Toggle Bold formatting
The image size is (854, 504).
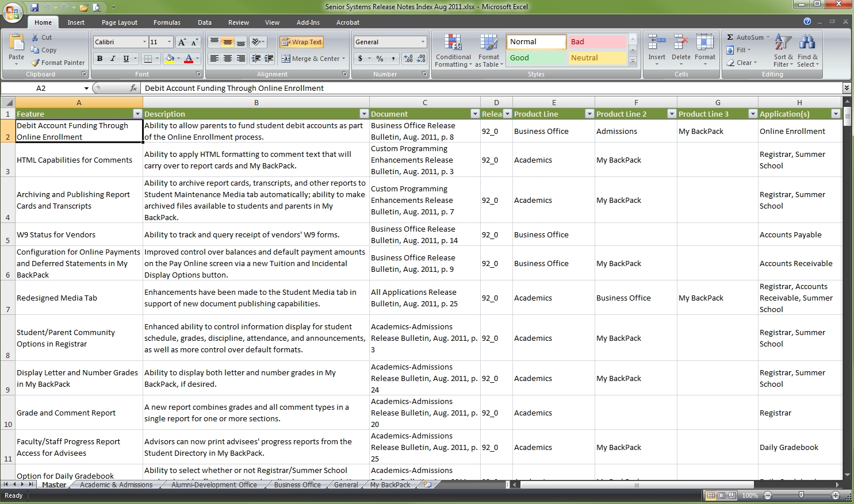click(99, 59)
